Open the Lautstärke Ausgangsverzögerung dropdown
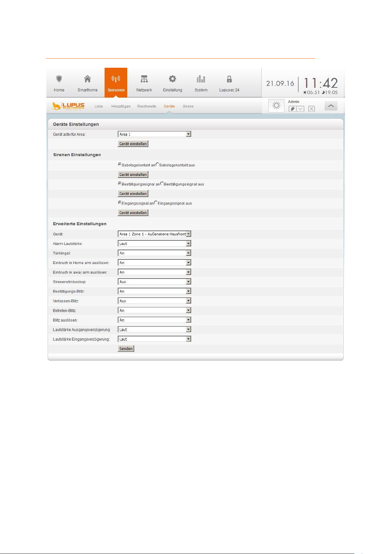This screenshot has width=392, height=554. point(154,329)
